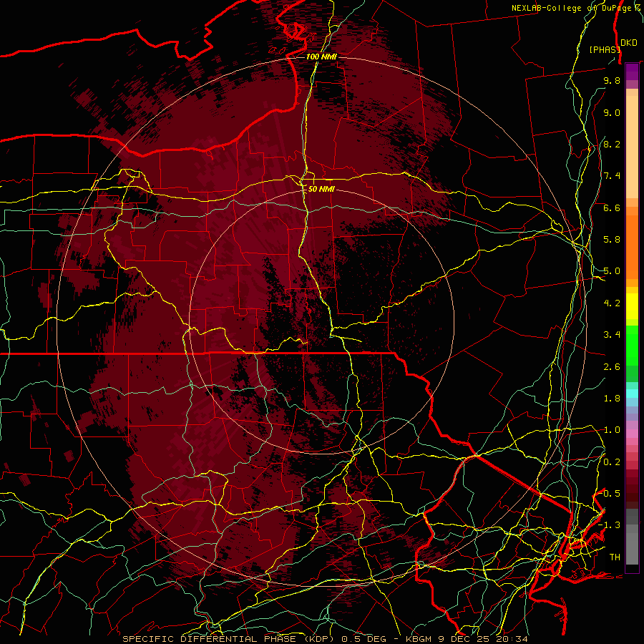Pick the pink band on the color bar

pos(632,434)
